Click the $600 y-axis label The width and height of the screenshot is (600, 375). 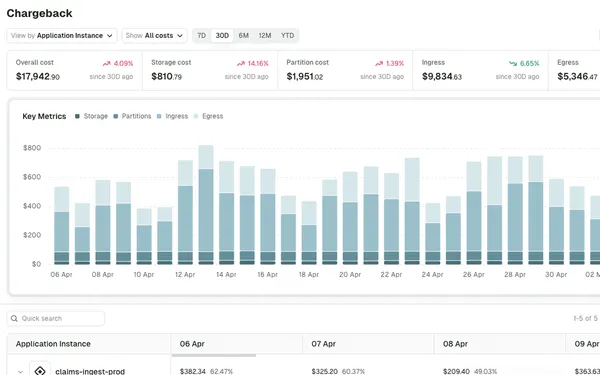[x=32, y=177]
